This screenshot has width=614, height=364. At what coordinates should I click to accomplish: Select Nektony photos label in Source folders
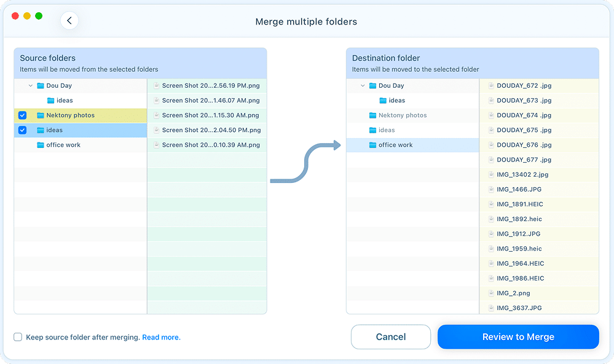pos(71,115)
